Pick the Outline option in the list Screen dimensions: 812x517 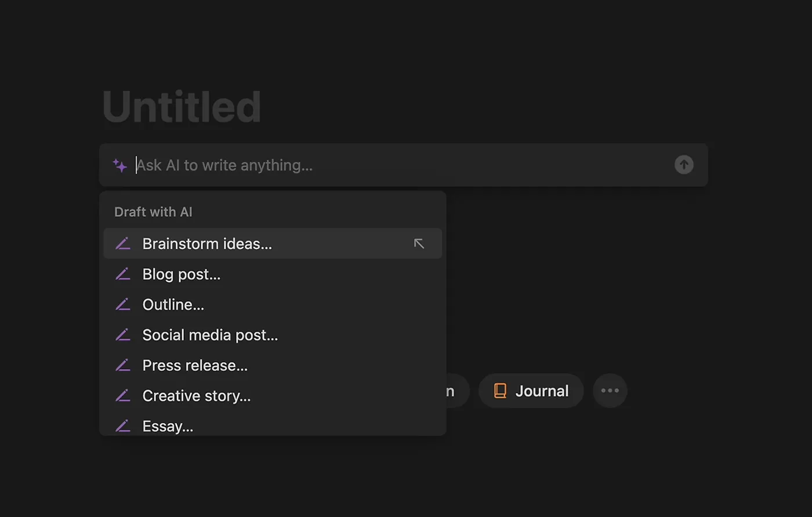[173, 305]
